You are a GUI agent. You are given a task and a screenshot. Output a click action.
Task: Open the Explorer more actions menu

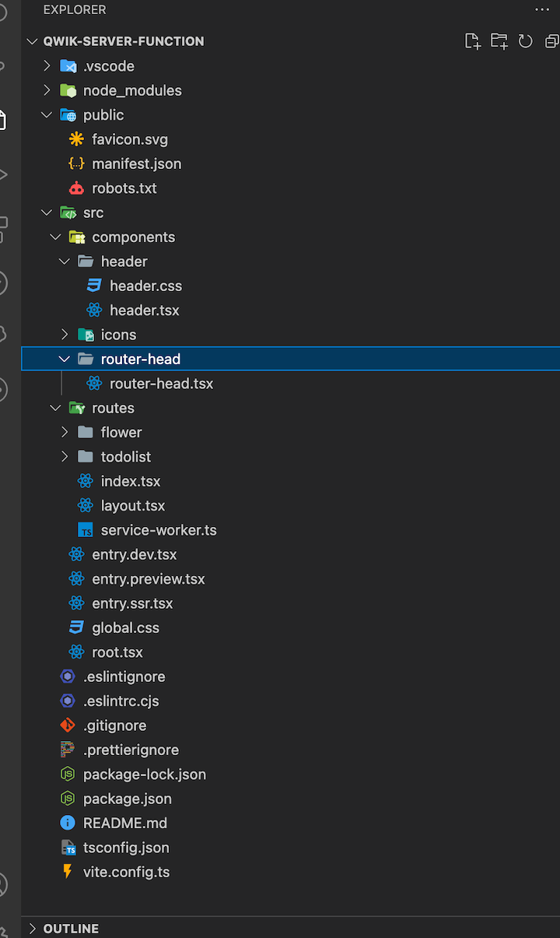click(542, 9)
